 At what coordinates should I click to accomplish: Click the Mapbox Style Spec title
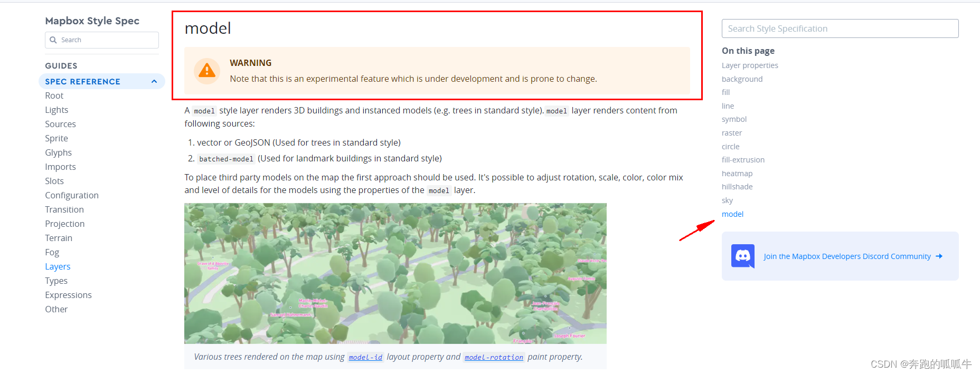pyautogui.click(x=92, y=21)
